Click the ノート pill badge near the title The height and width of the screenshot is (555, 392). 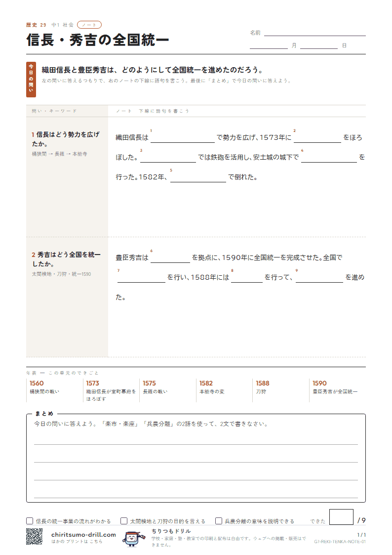click(x=89, y=25)
